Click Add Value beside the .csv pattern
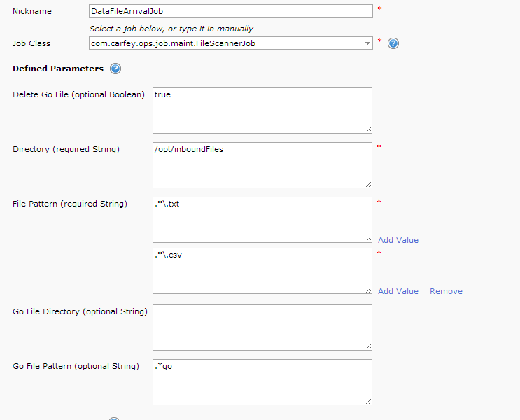Image resolution: width=520 pixels, height=420 pixels. 398,291
